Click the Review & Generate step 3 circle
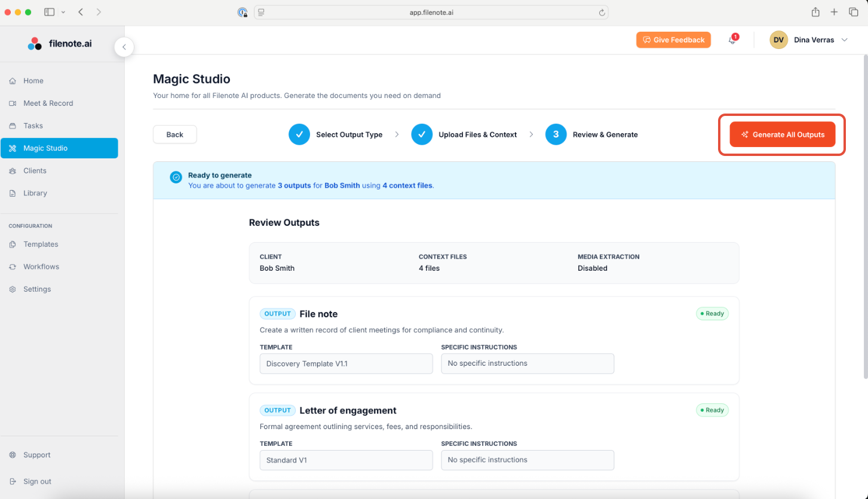Image resolution: width=868 pixels, height=499 pixels. coord(556,134)
